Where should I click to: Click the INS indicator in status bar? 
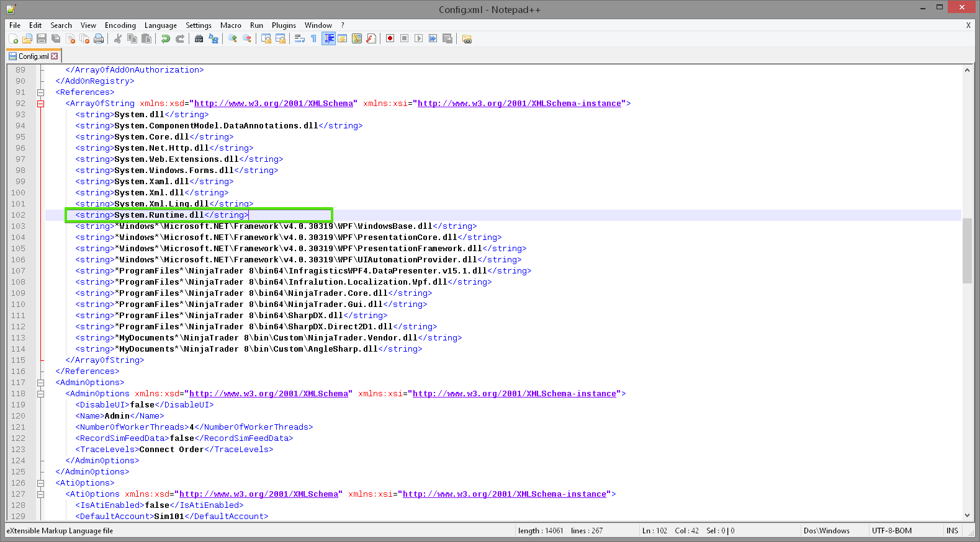coord(952,531)
